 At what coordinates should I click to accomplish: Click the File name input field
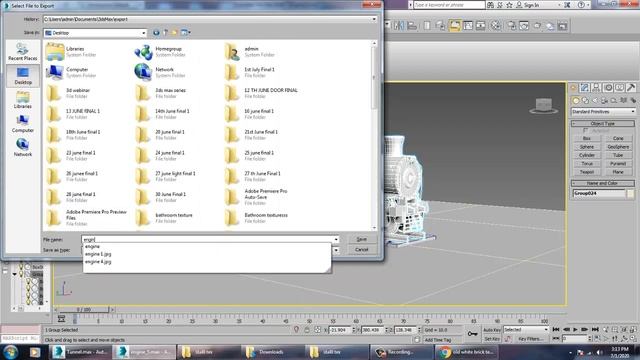(207, 240)
